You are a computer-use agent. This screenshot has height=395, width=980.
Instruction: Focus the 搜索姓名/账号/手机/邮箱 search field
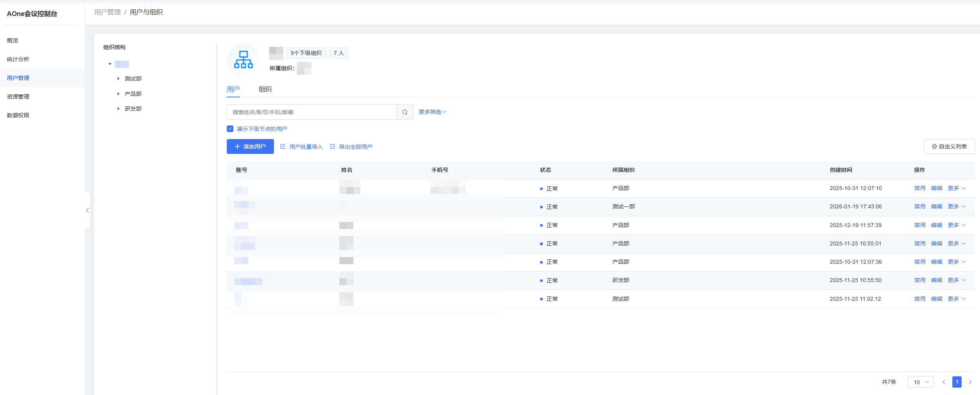(x=311, y=112)
